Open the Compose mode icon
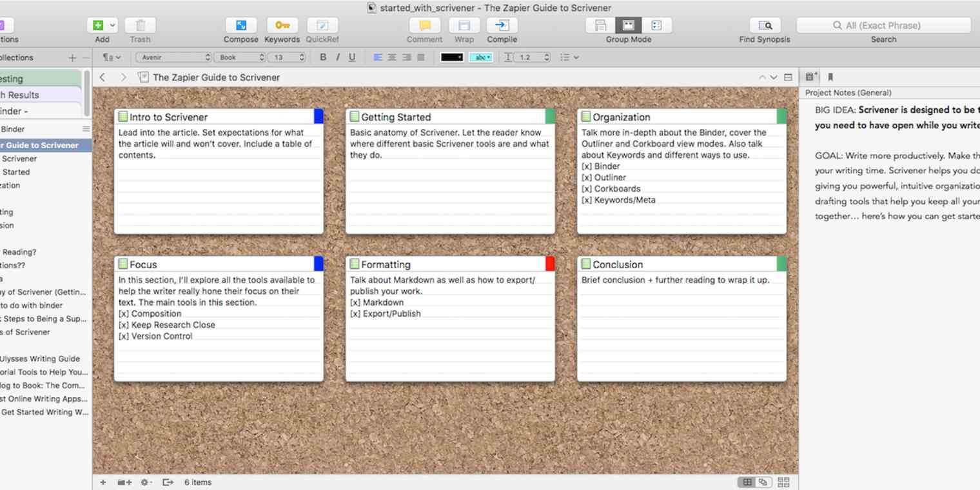Image resolution: width=980 pixels, height=490 pixels. (x=240, y=26)
